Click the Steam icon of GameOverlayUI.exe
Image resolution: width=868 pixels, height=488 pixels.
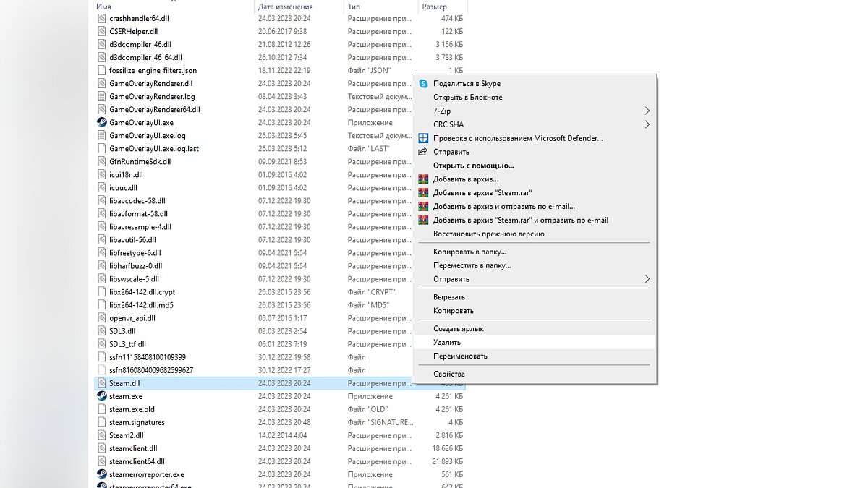pos(102,123)
